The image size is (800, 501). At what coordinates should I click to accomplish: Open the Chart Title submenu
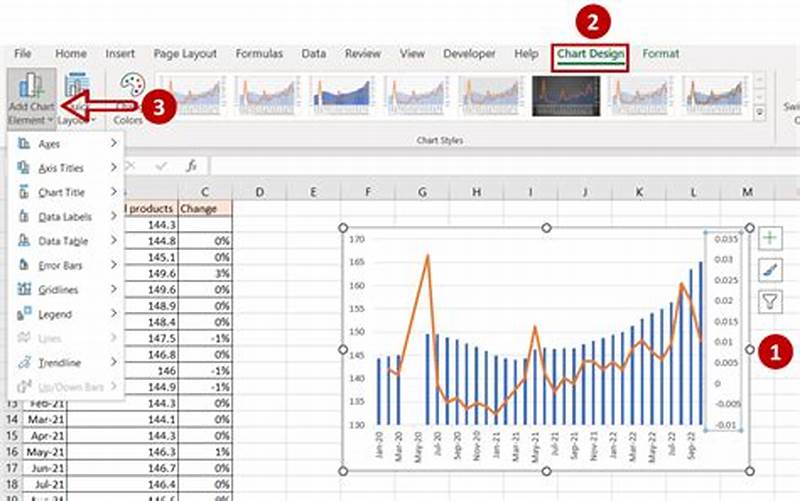click(66, 192)
